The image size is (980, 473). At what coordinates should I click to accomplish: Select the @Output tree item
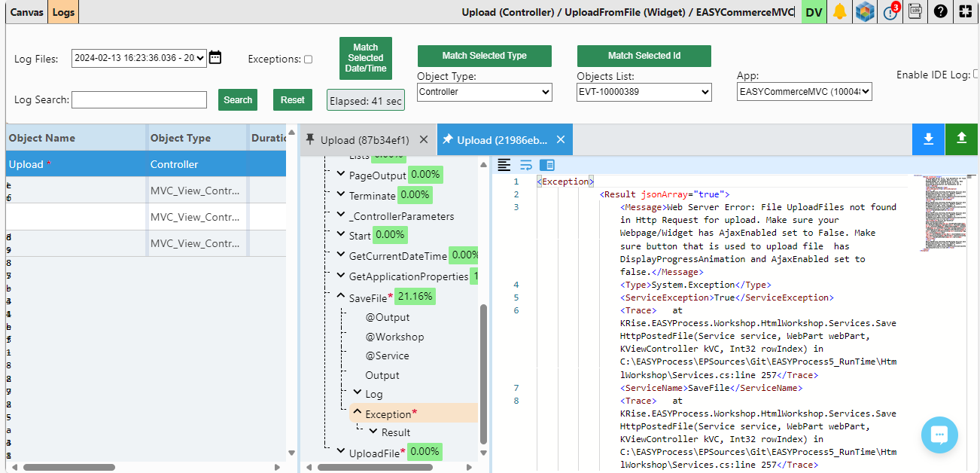[388, 317]
